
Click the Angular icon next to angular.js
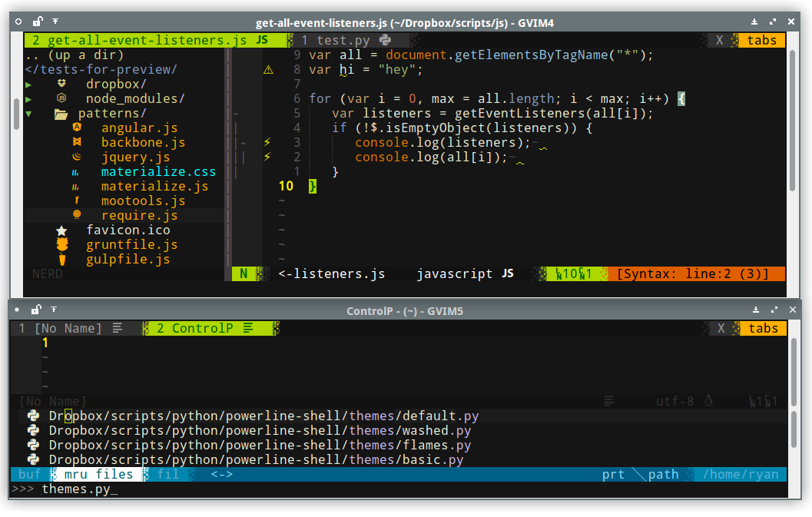[77, 128]
